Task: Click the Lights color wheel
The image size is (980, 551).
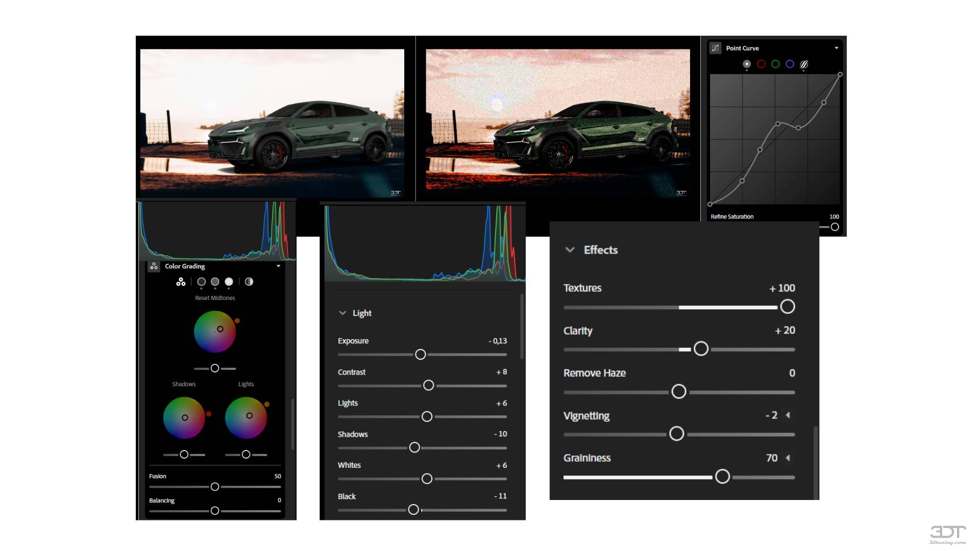Action: pyautogui.click(x=246, y=418)
